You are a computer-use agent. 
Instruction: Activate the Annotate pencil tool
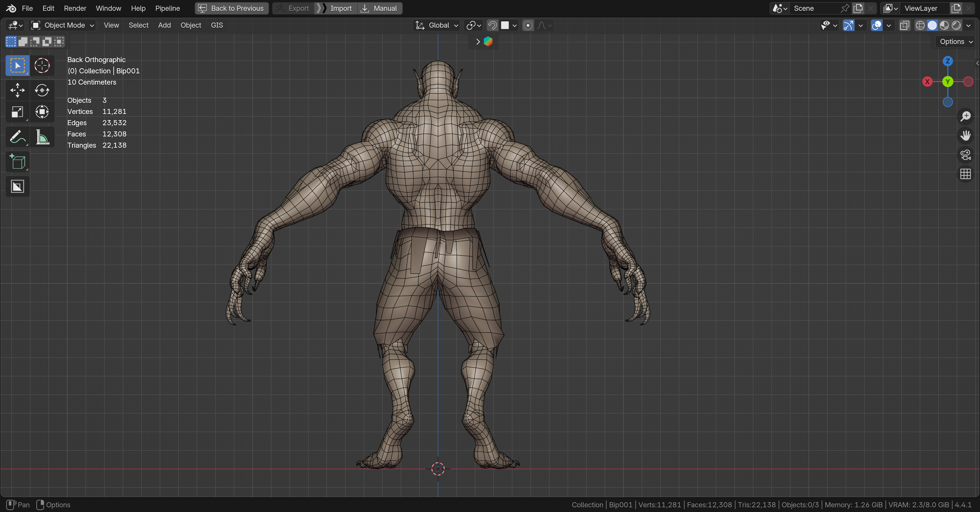pos(17,137)
